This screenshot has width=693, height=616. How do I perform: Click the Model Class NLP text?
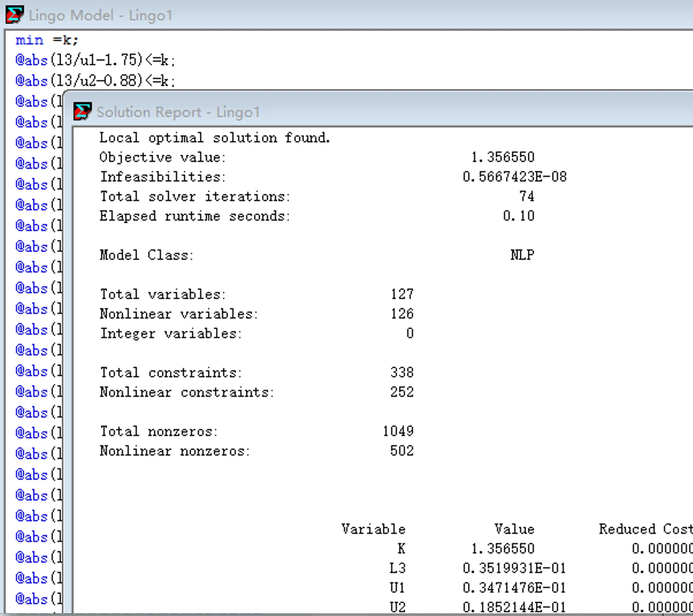click(522, 255)
